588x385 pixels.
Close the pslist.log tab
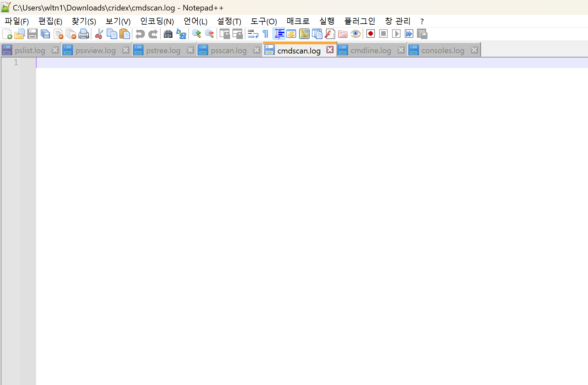click(x=55, y=50)
